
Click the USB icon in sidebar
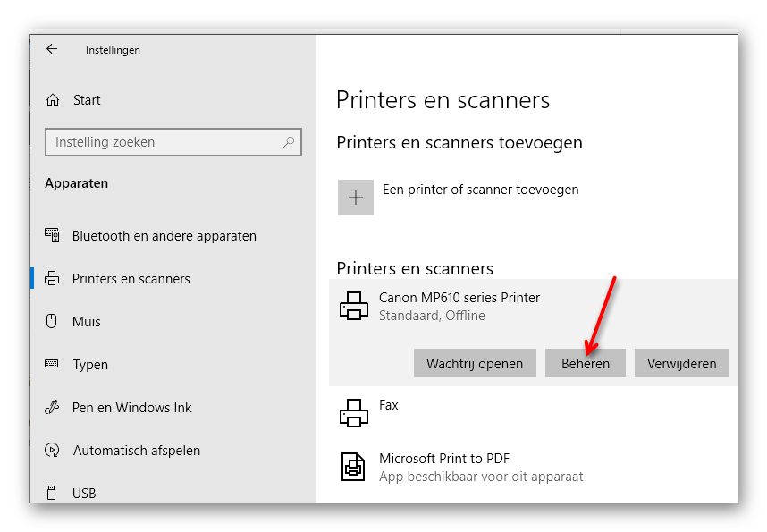51,493
